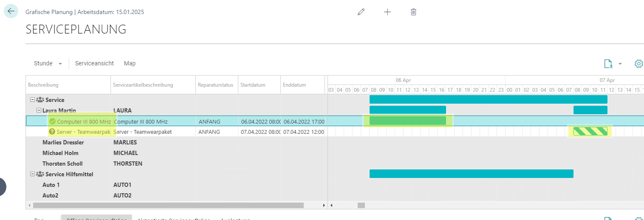Select the Marlies Dressler row
This screenshot has height=220, width=644.
tap(177, 142)
